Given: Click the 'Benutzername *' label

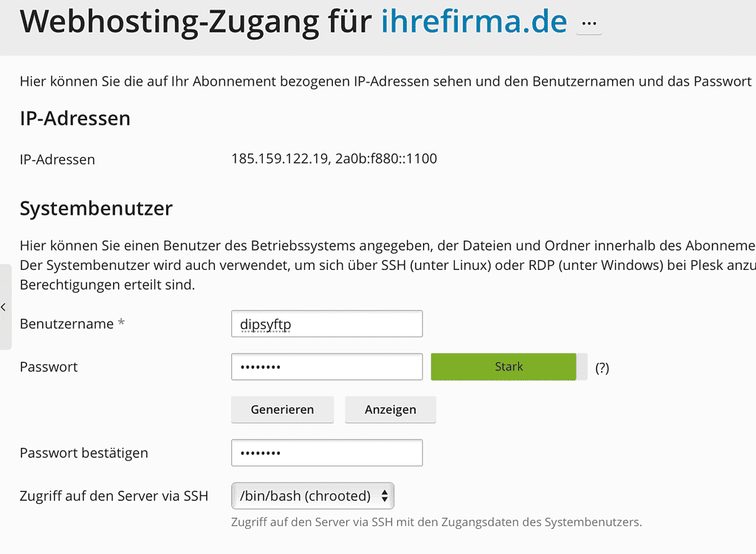Looking at the screenshot, I should click(72, 324).
